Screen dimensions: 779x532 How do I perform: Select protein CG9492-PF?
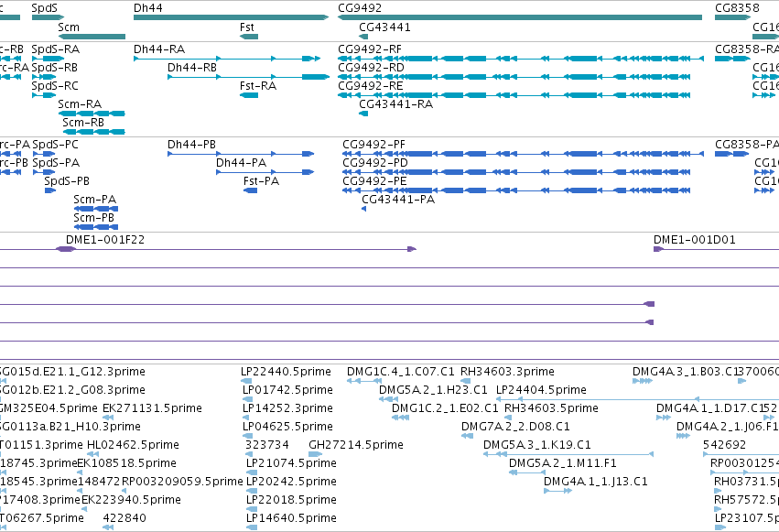(x=523, y=154)
